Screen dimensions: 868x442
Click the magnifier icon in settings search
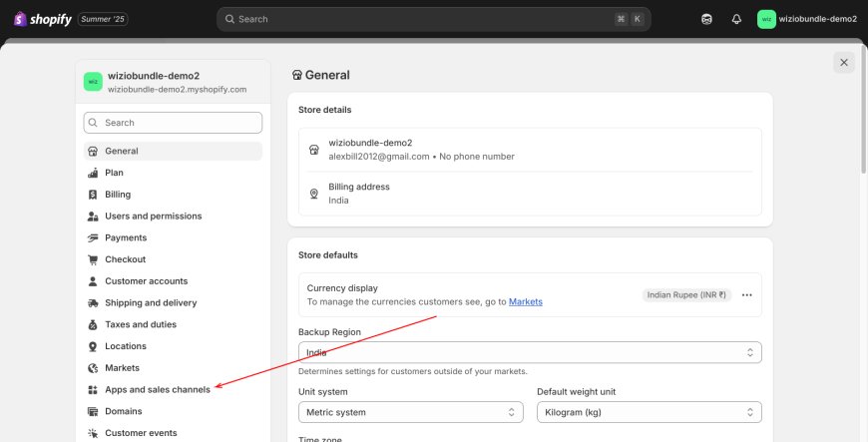point(93,123)
